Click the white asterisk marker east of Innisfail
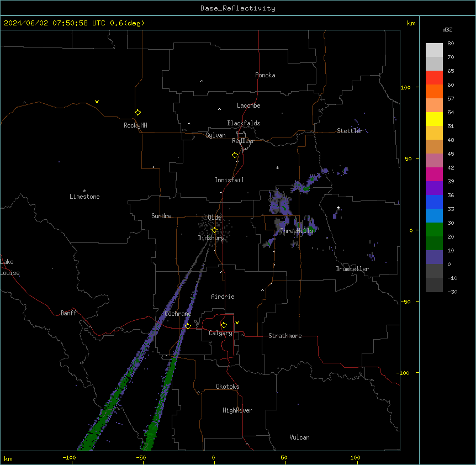Screen dimensions: 476x465 (x=277, y=168)
